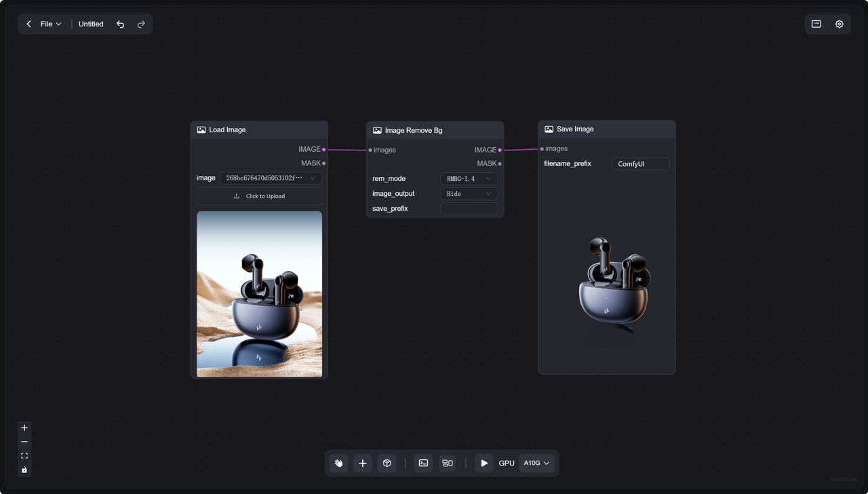Click the Image Remove Bg images input port
The width and height of the screenshot is (868, 494).
point(370,150)
